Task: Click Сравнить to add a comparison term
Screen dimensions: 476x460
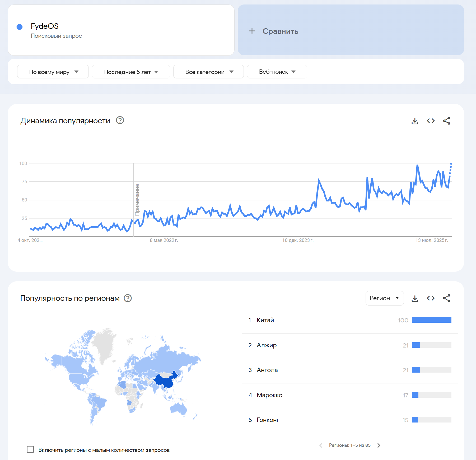Action: (280, 31)
